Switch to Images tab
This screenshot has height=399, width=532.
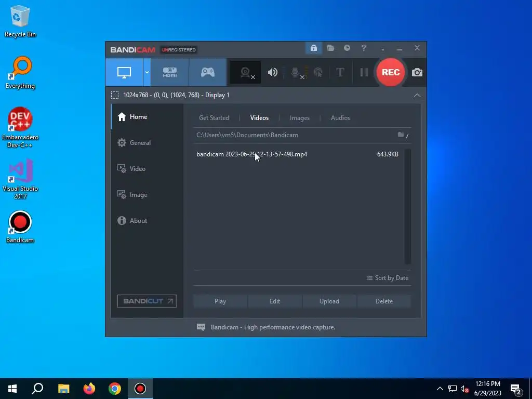click(x=300, y=118)
